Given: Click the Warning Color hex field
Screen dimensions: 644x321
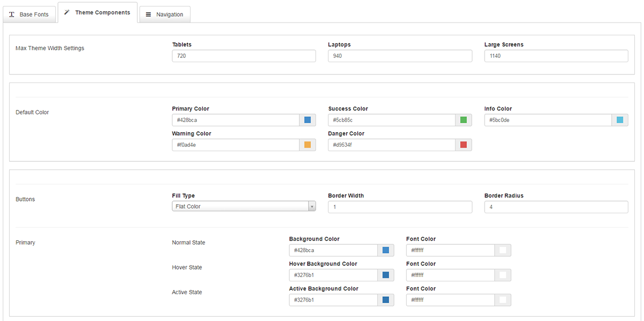Looking at the screenshot, I should (236, 145).
